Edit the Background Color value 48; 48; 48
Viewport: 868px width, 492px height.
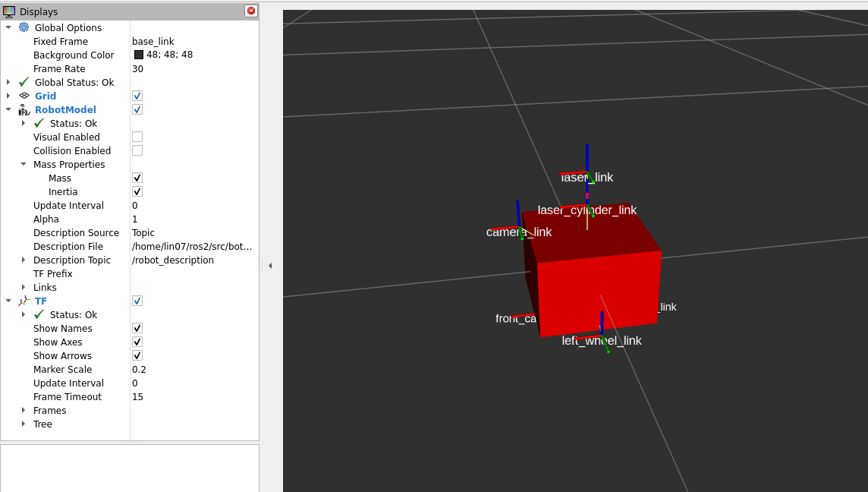(169, 55)
